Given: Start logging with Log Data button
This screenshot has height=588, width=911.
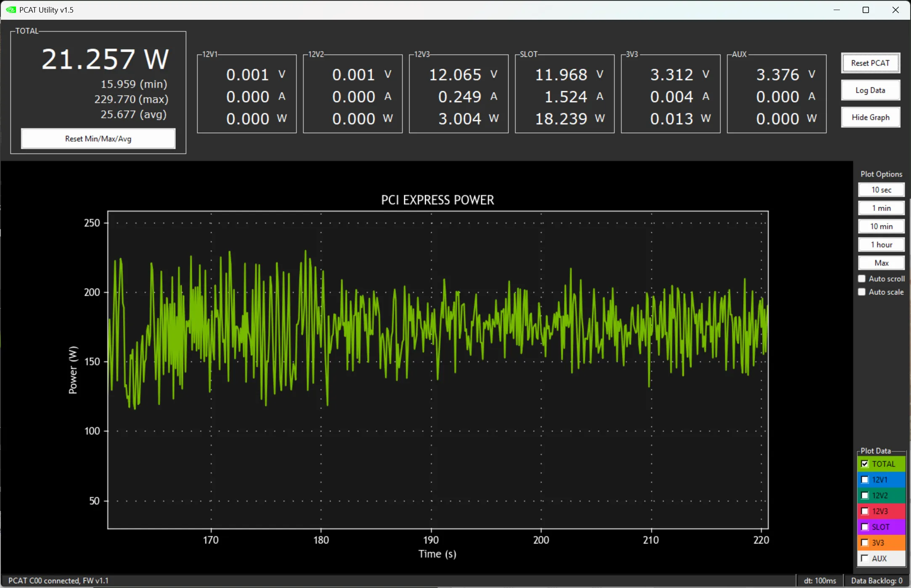Looking at the screenshot, I should coord(870,90).
